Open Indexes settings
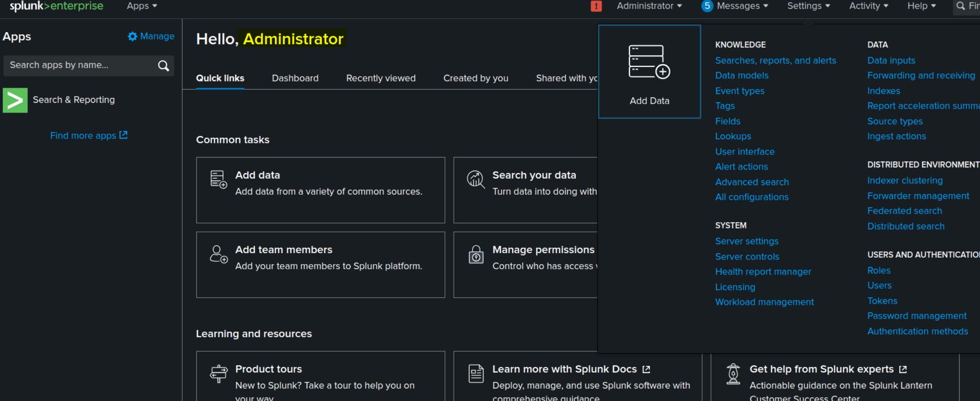980x401 pixels. pyautogui.click(x=883, y=91)
